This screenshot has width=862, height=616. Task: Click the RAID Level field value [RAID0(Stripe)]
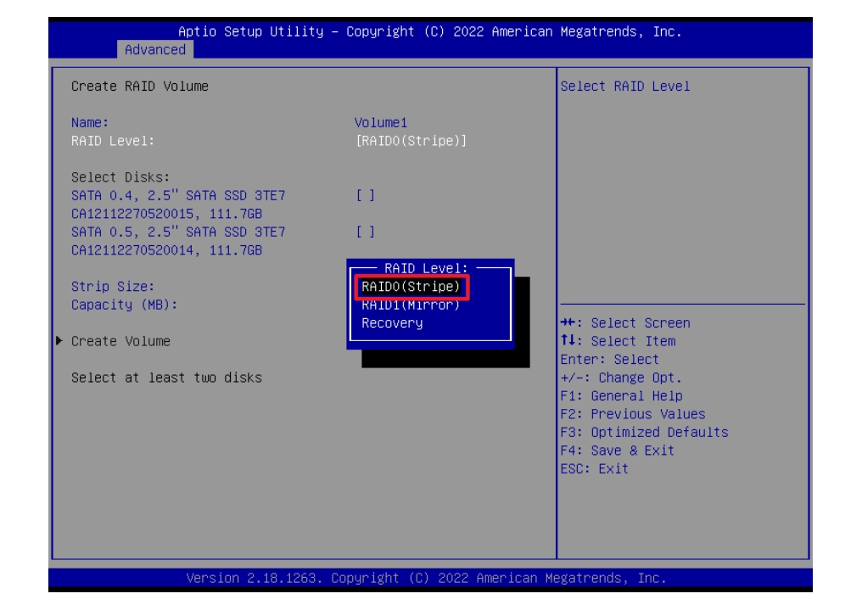[411, 141]
